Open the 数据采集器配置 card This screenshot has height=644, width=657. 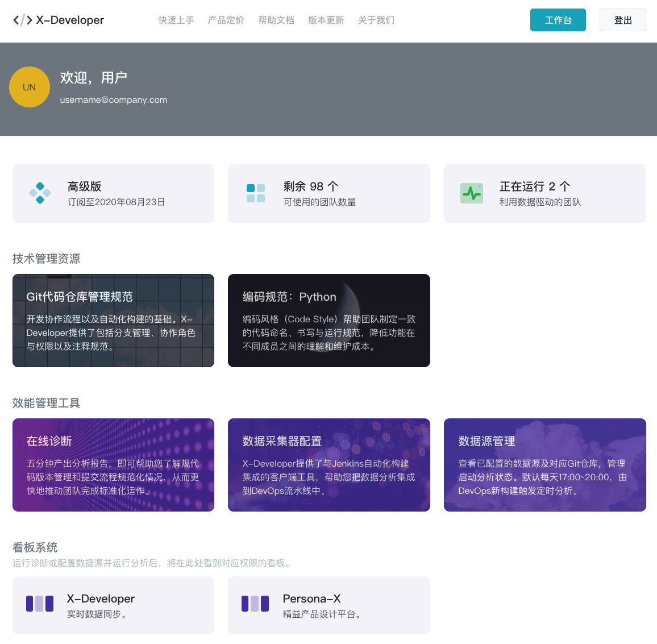click(x=328, y=464)
